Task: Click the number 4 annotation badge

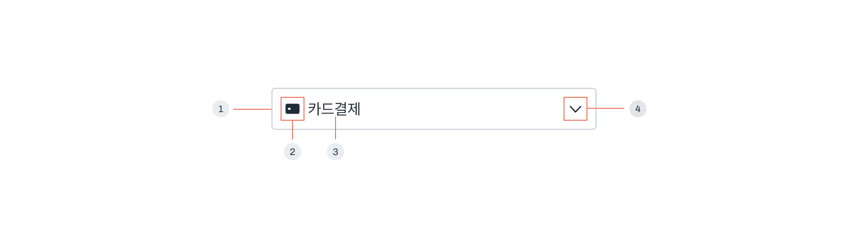Action: tap(638, 109)
